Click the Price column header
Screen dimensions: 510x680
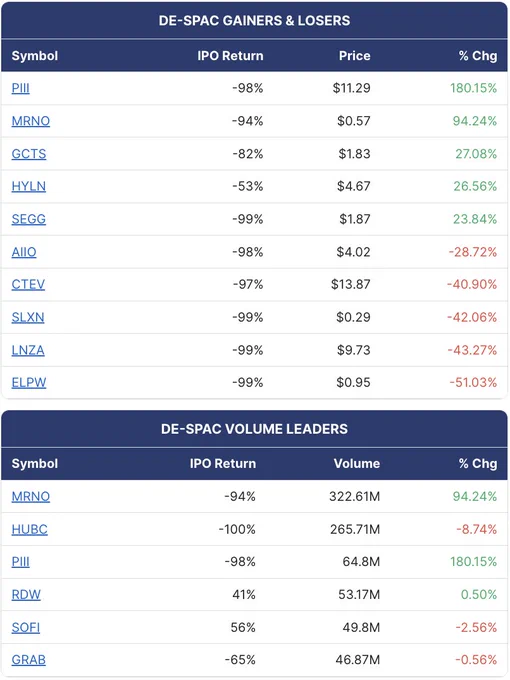(354, 56)
